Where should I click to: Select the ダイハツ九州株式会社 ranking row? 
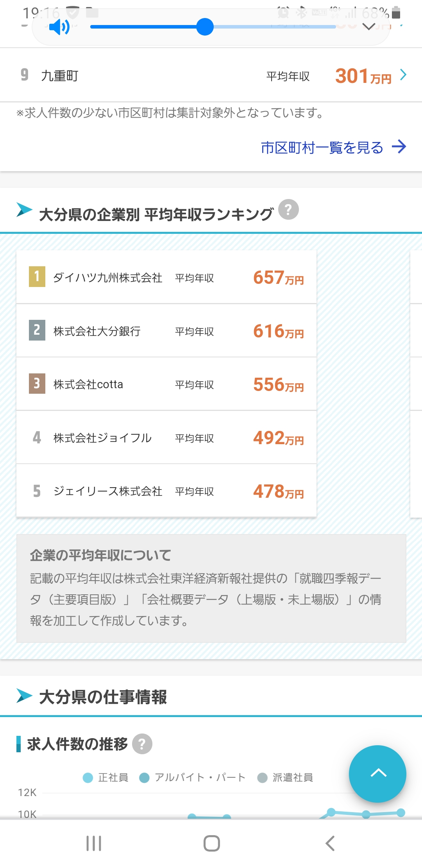tap(166, 277)
